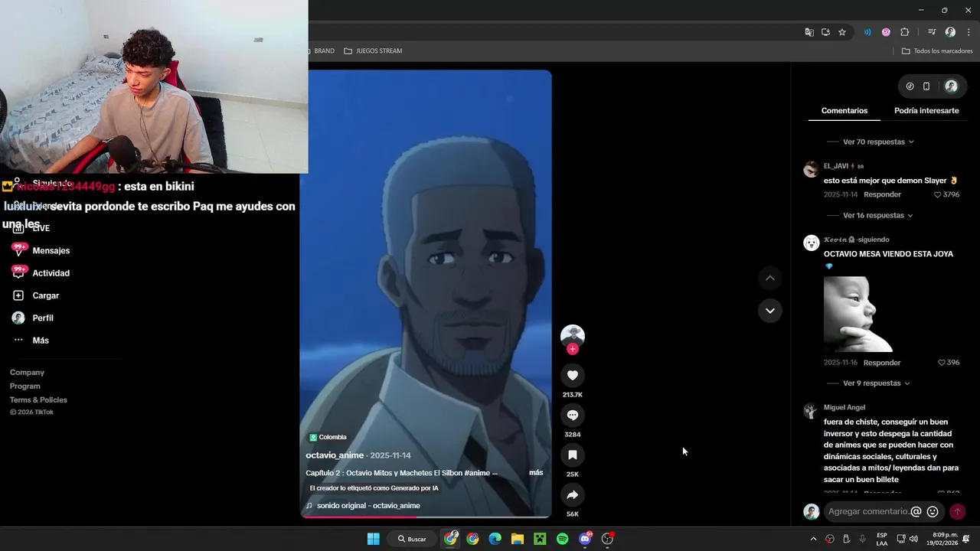Screen dimensions: 980x551
Task: Expand Ver 70 respuestas
Action: pos(878,142)
